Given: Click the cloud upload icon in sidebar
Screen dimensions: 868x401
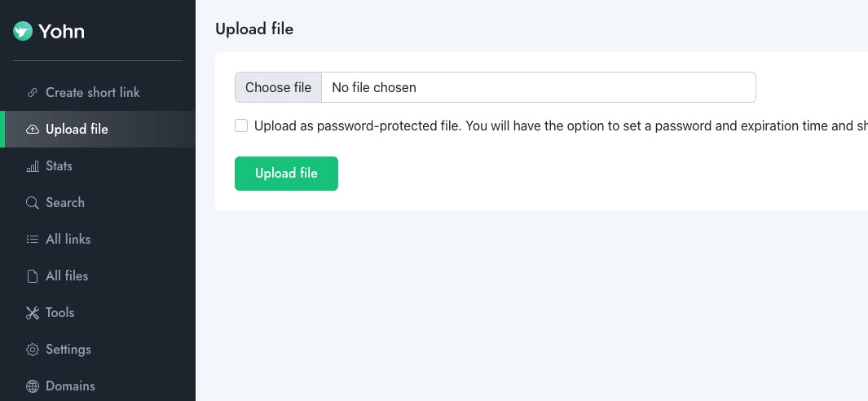Looking at the screenshot, I should click(33, 130).
